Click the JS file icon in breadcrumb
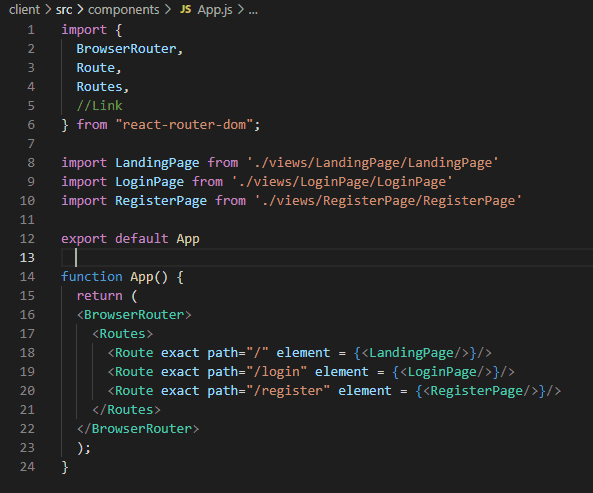The image size is (593, 493). [185, 9]
